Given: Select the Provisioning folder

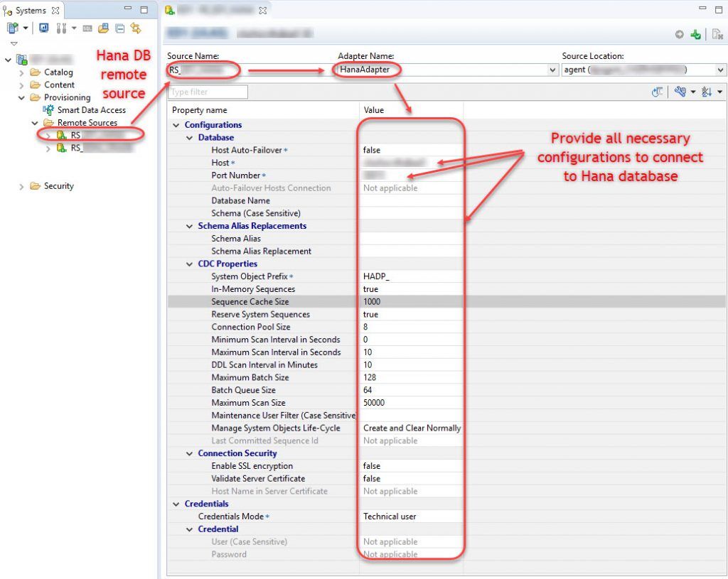Looking at the screenshot, I should (x=67, y=97).
